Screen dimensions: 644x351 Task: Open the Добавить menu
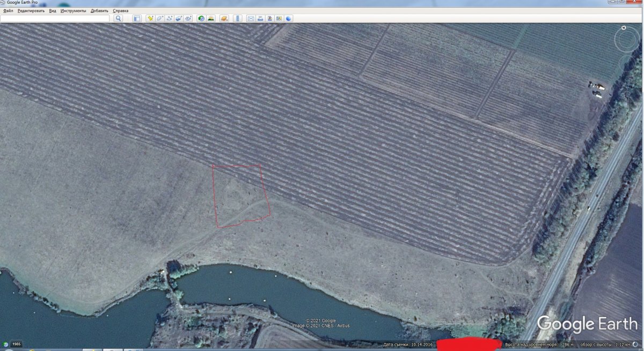[x=99, y=11]
